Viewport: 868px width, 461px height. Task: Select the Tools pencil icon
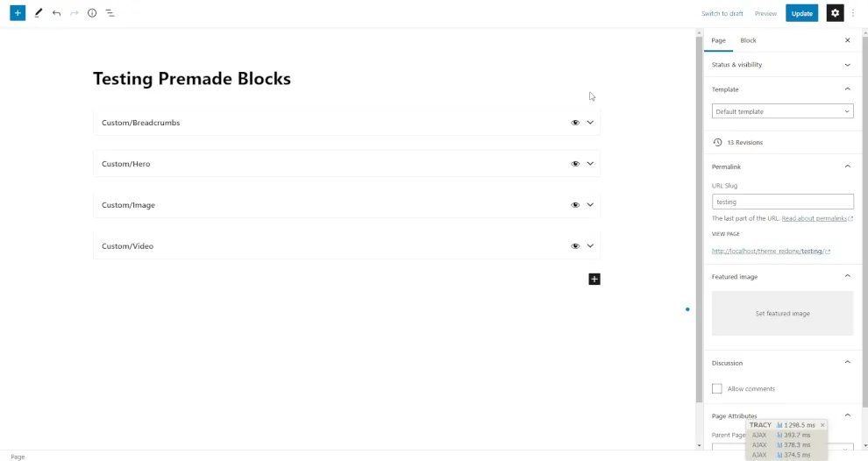(x=38, y=13)
